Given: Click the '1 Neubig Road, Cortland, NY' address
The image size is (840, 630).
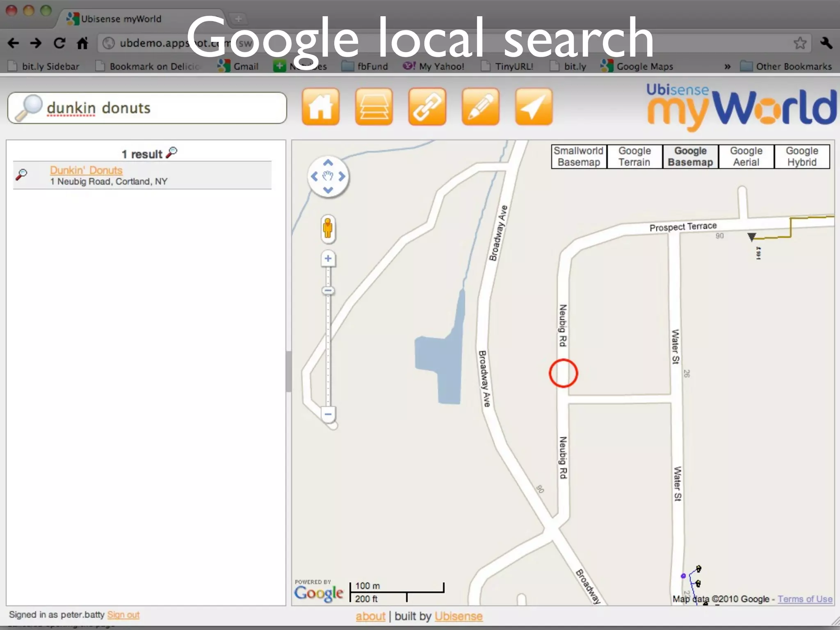Looking at the screenshot, I should pyautogui.click(x=109, y=182).
